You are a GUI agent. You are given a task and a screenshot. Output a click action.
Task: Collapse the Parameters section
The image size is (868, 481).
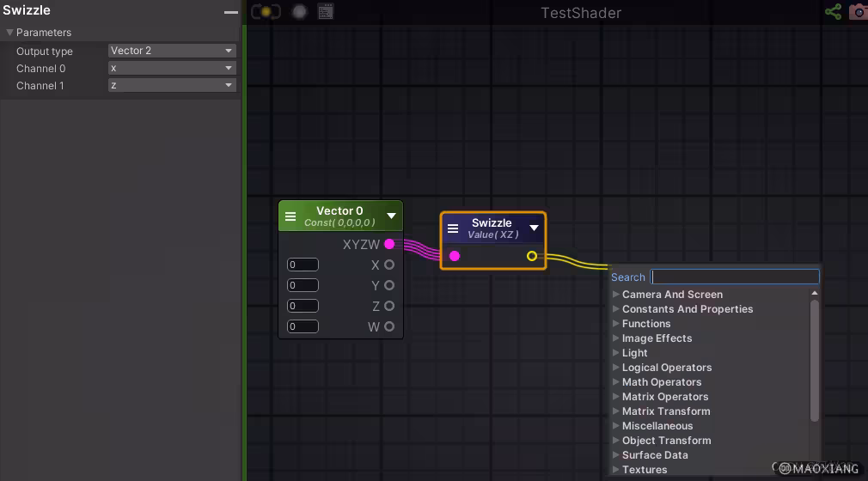pyautogui.click(x=9, y=33)
